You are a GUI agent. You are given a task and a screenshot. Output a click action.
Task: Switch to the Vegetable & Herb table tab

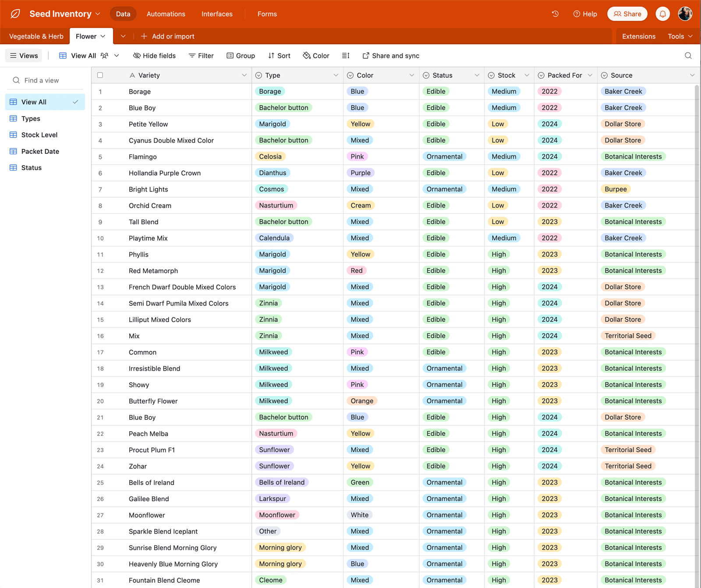pos(36,36)
